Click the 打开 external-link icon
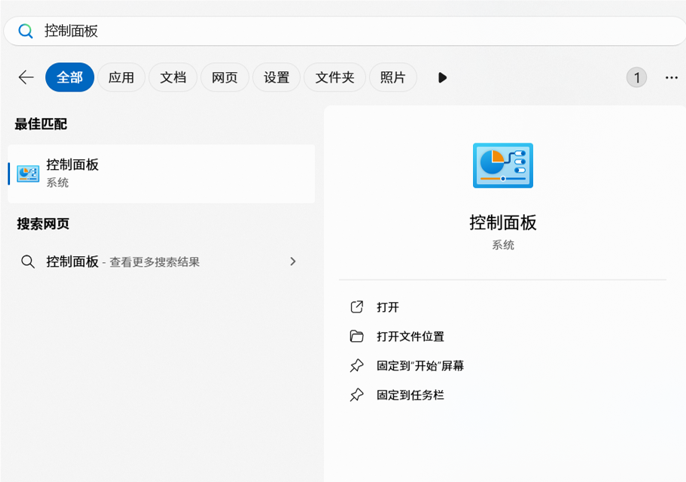This screenshot has width=686, height=482. click(357, 308)
